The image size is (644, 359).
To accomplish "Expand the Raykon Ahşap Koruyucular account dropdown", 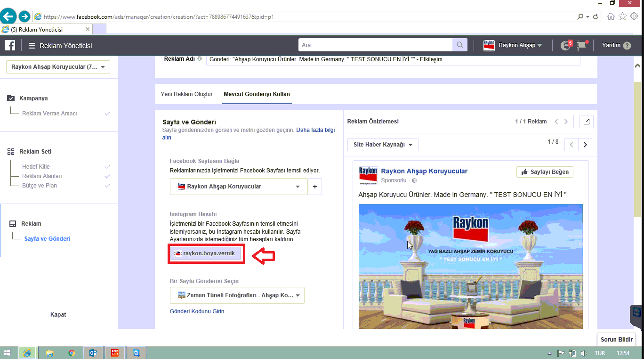I will tap(58, 67).
